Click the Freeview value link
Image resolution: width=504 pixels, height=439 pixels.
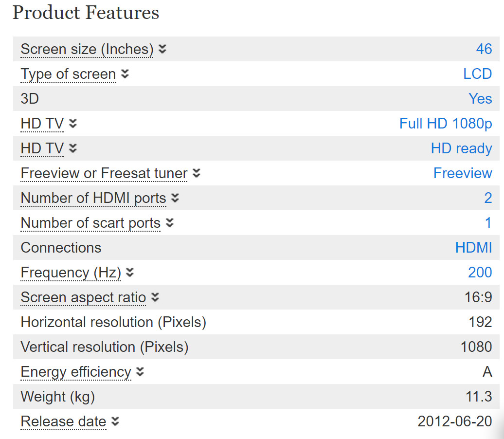coord(463,173)
